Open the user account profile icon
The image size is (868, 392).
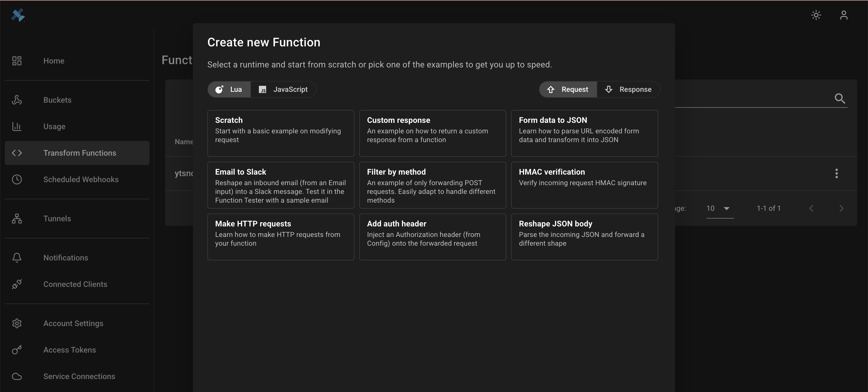click(843, 15)
